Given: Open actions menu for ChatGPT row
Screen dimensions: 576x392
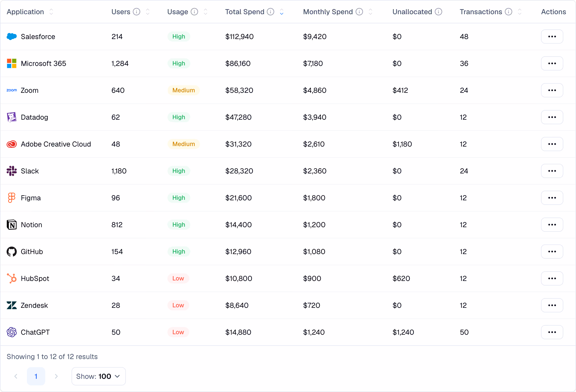Looking at the screenshot, I should 552,332.
